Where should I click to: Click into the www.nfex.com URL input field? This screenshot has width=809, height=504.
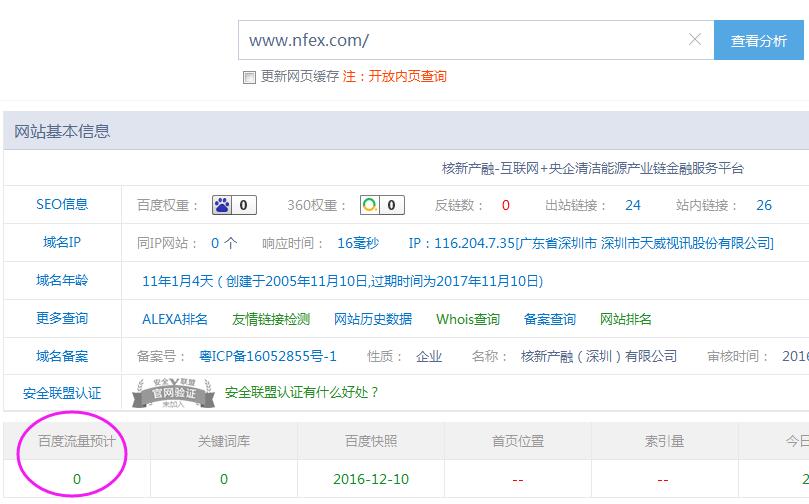tap(460, 40)
